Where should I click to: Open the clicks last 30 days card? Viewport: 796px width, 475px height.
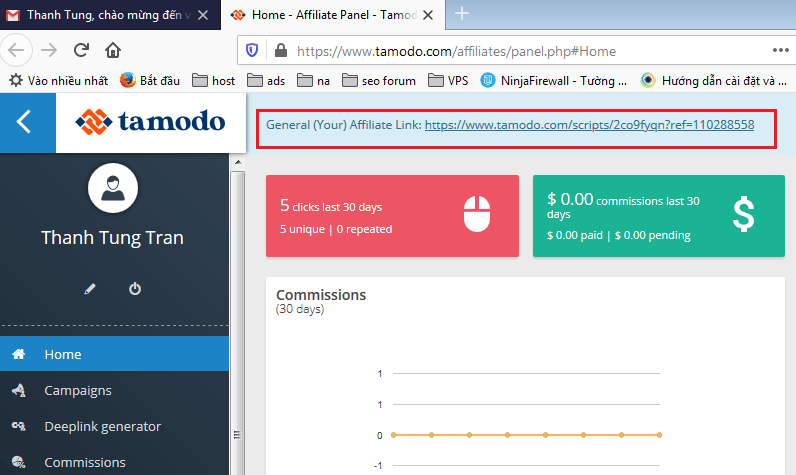coord(392,216)
